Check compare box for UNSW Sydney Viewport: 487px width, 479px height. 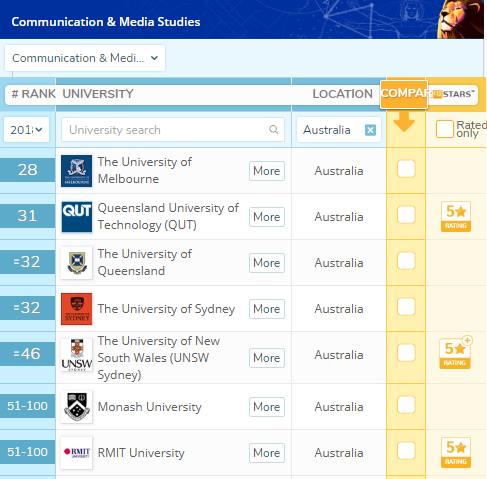coord(406,352)
